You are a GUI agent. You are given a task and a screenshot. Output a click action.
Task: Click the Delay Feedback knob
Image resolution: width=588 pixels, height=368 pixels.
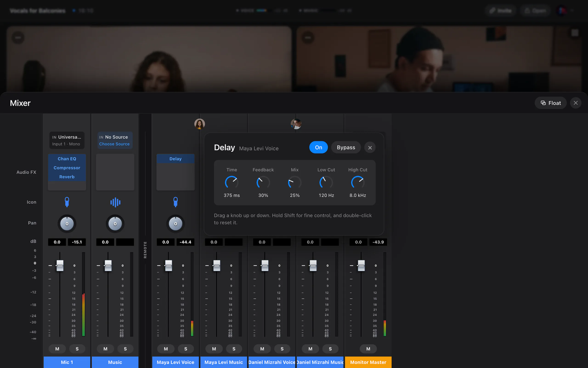point(263,182)
